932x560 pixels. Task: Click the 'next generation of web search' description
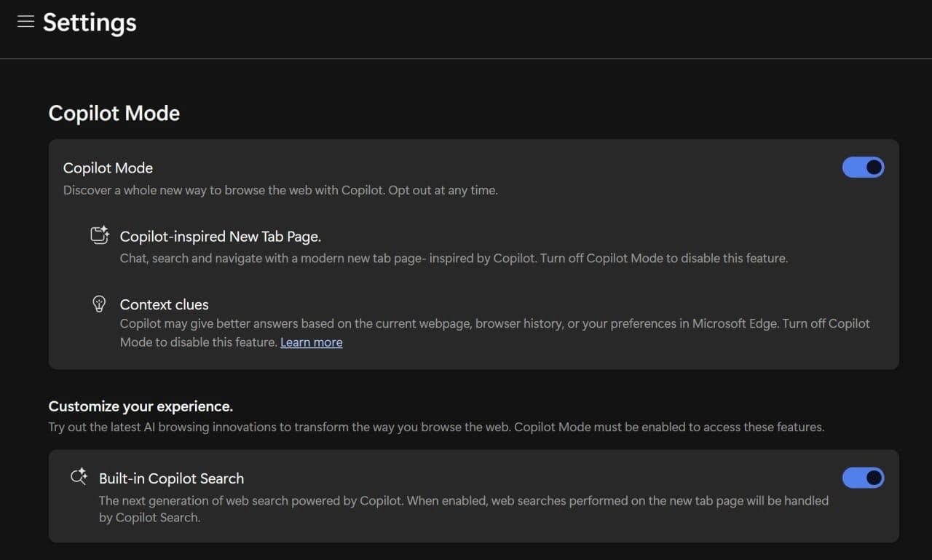464,509
